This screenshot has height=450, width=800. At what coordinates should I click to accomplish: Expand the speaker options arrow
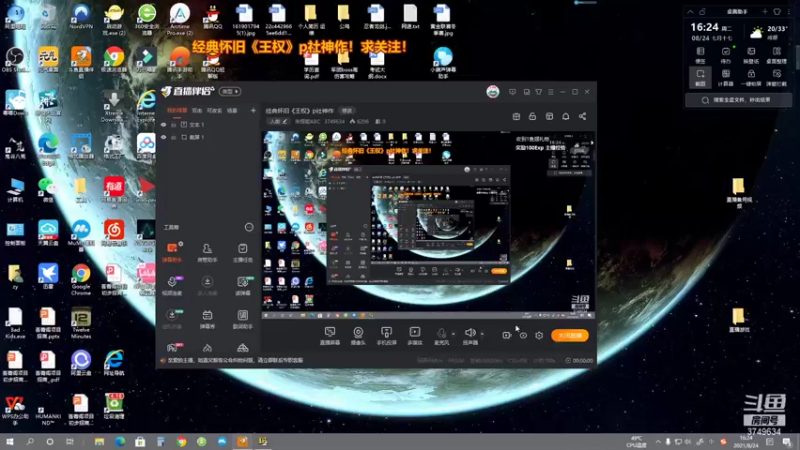point(482,334)
